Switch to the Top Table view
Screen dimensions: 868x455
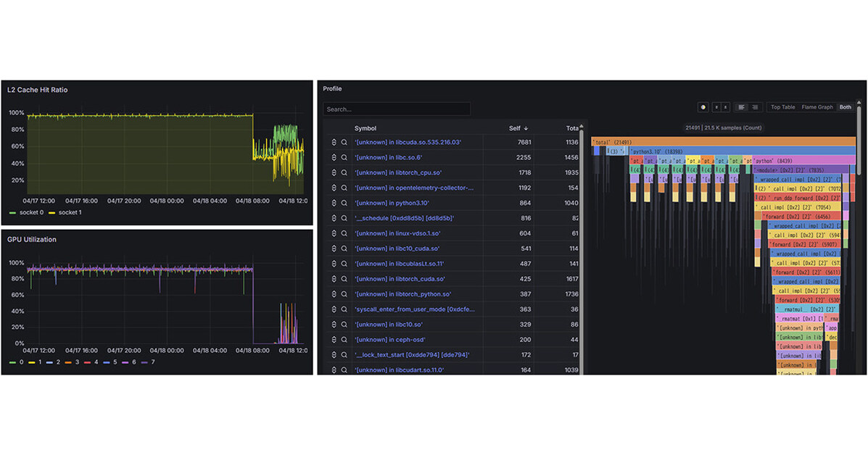782,107
